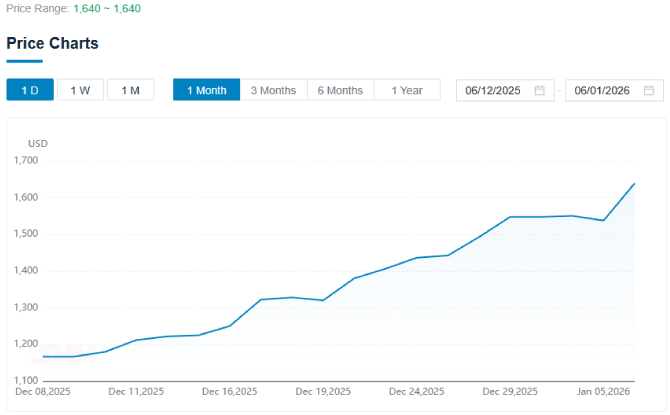The height and width of the screenshot is (415, 670).
Task: Click the Dec 24,2025 axis label
Action: point(416,392)
